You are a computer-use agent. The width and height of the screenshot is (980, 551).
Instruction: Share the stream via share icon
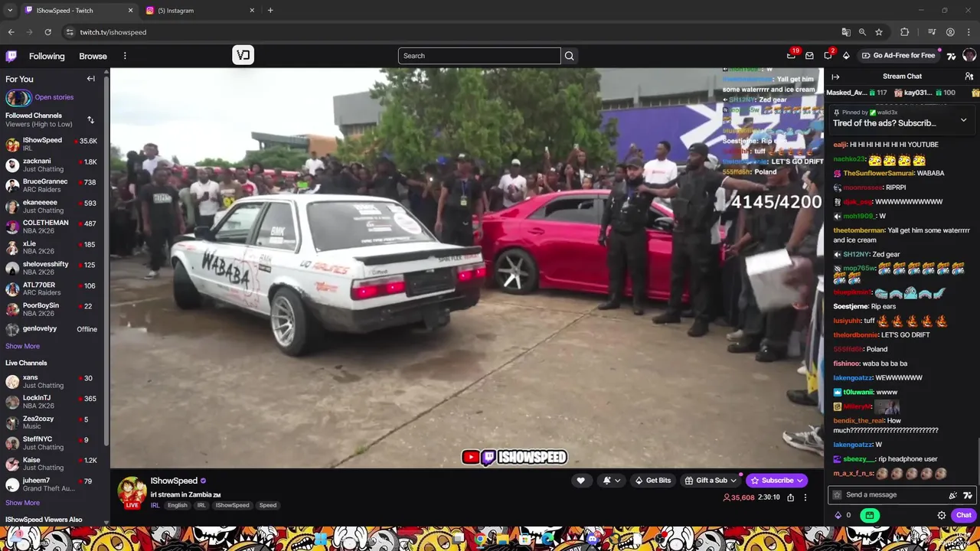(x=791, y=497)
